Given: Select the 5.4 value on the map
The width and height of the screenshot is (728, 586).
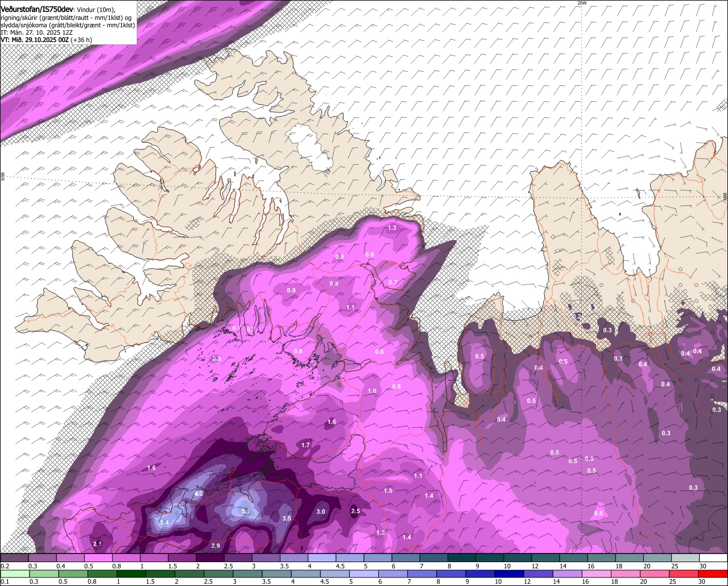Looking at the screenshot, I should (165, 522).
